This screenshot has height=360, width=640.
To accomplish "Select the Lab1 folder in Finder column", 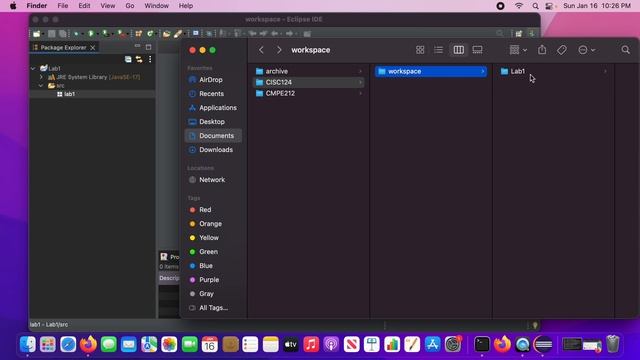I will pos(554,71).
